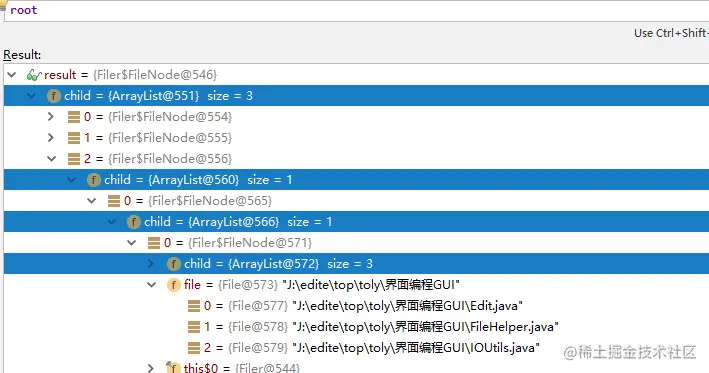Select row 0 = Filer$FileNode@571

[356, 243]
